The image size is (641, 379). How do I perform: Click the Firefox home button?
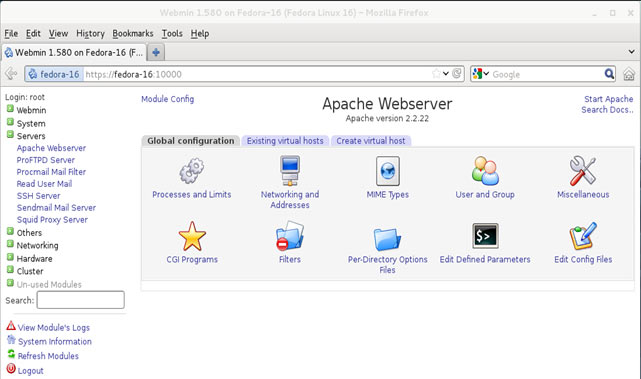pyautogui.click(x=629, y=74)
